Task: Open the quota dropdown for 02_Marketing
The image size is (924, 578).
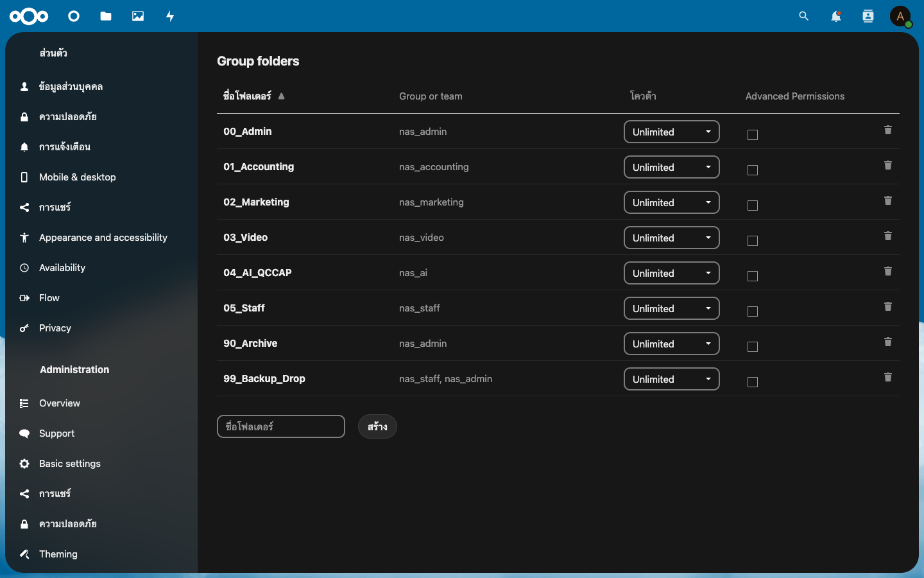Action: (x=672, y=202)
